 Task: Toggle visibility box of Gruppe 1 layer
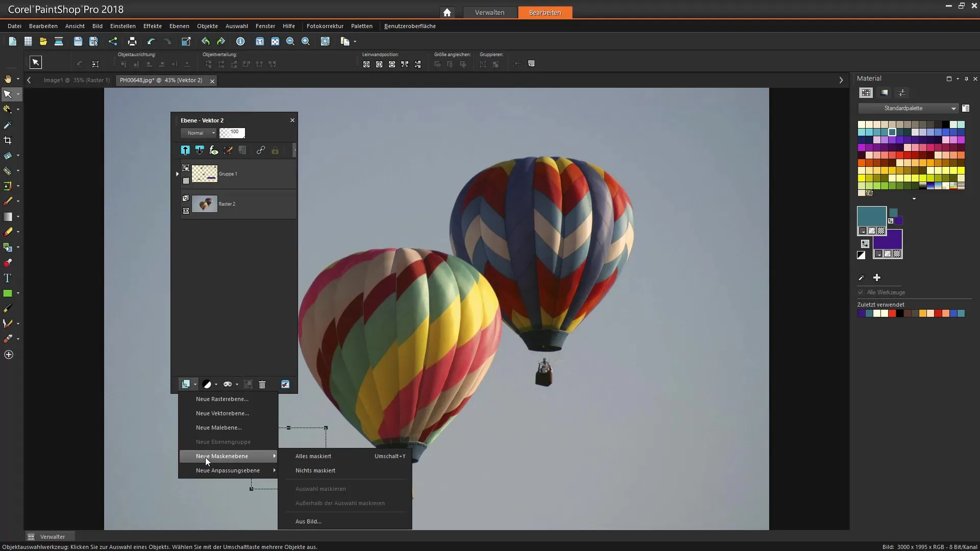click(186, 181)
